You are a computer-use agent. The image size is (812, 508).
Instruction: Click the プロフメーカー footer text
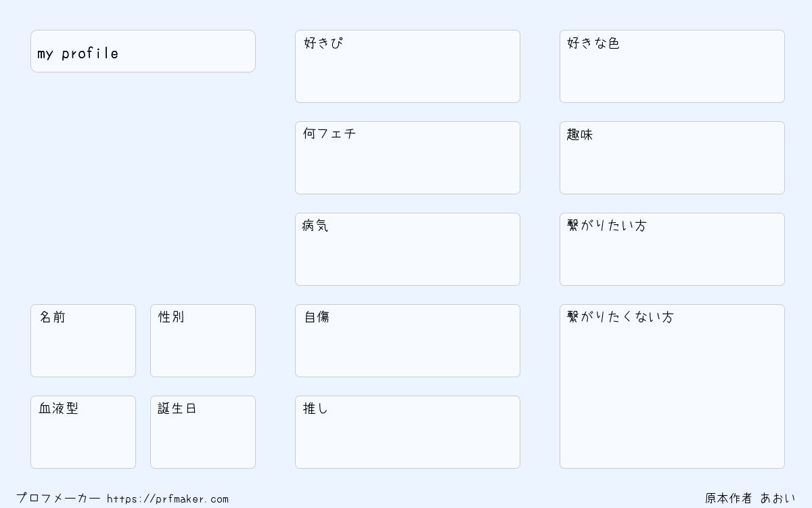point(58,499)
